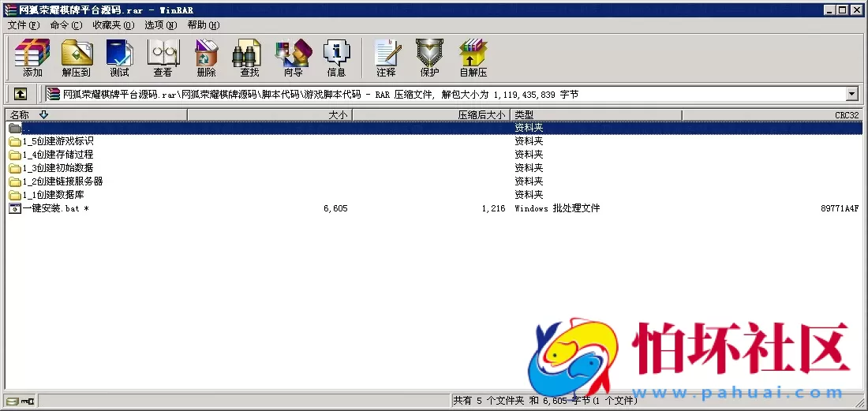Image resolution: width=868 pixels, height=411 pixels.
Task: Click the 解压到 (Extract to) icon
Action: (x=77, y=58)
